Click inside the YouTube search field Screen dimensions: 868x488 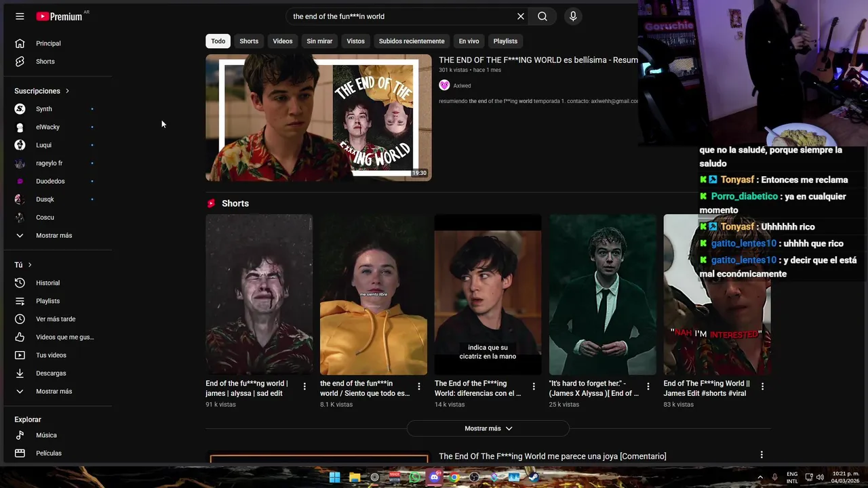[400, 16]
